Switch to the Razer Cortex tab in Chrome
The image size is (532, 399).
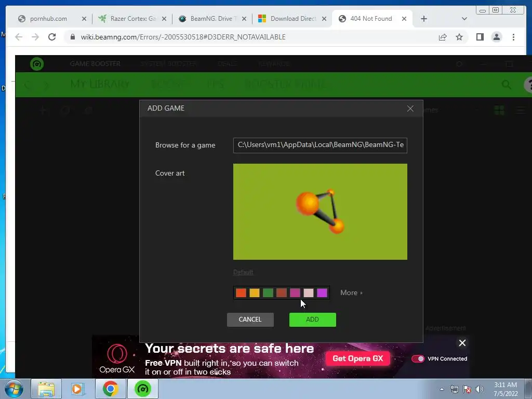click(x=133, y=19)
